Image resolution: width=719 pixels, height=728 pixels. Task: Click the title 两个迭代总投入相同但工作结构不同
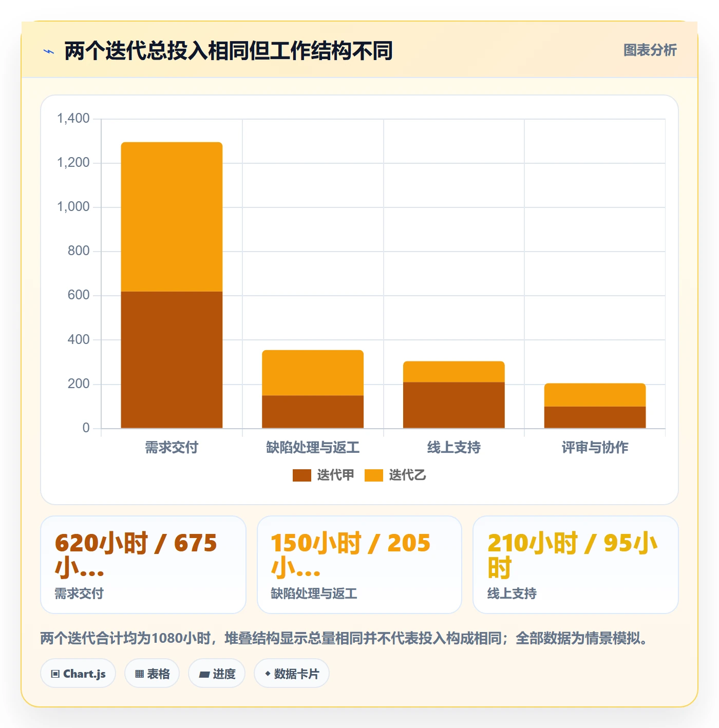point(229,51)
